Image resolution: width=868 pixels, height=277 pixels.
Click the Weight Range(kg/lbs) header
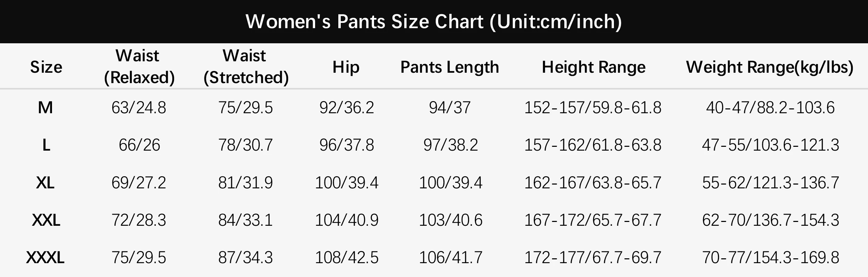click(770, 67)
